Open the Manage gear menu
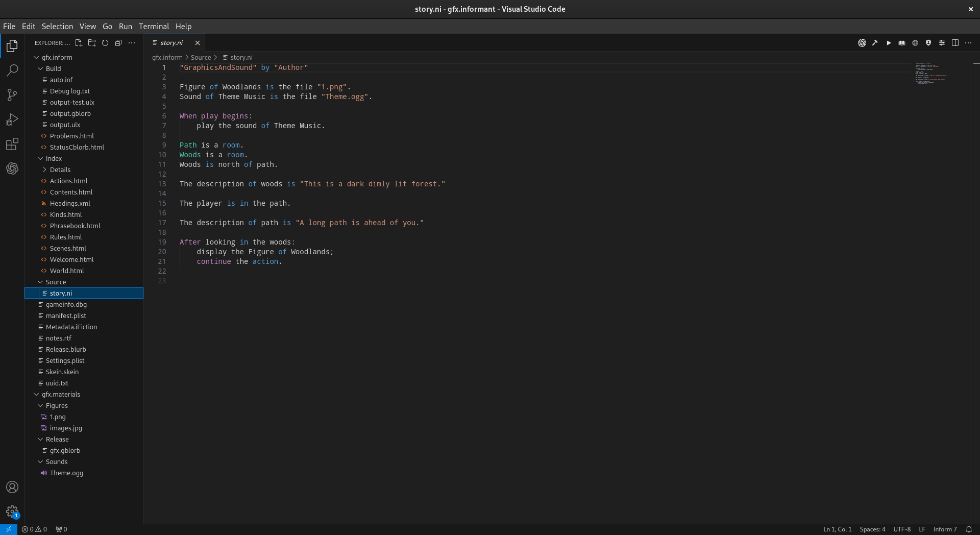Screen dimensions: 980x535 [x=12, y=512]
